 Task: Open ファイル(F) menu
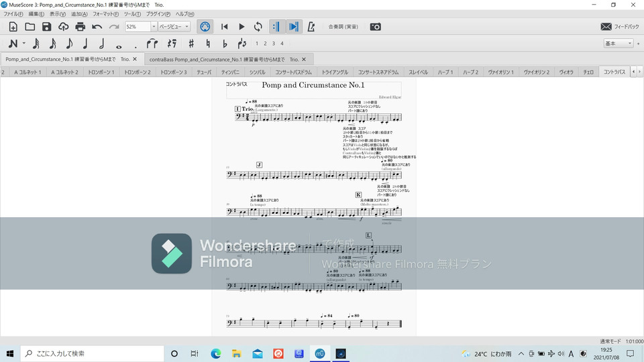pyautogui.click(x=13, y=14)
